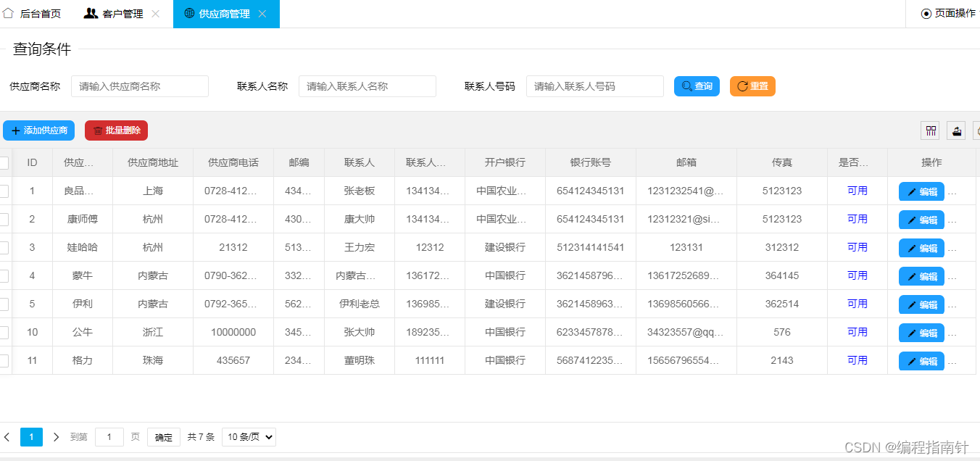Click the 添加供应商 button
The width and height of the screenshot is (980, 461).
39,130
